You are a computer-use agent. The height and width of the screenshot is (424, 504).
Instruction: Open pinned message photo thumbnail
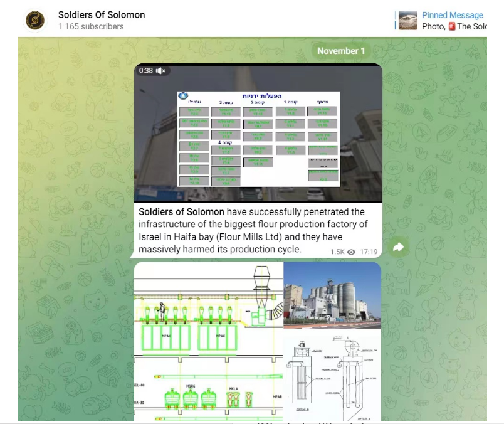(408, 20)
